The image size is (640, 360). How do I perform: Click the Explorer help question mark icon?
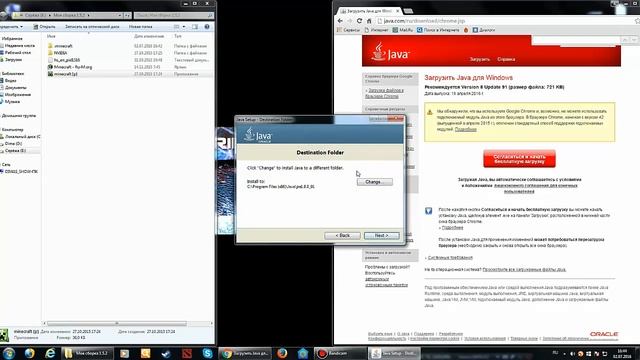tap(207, 27)
